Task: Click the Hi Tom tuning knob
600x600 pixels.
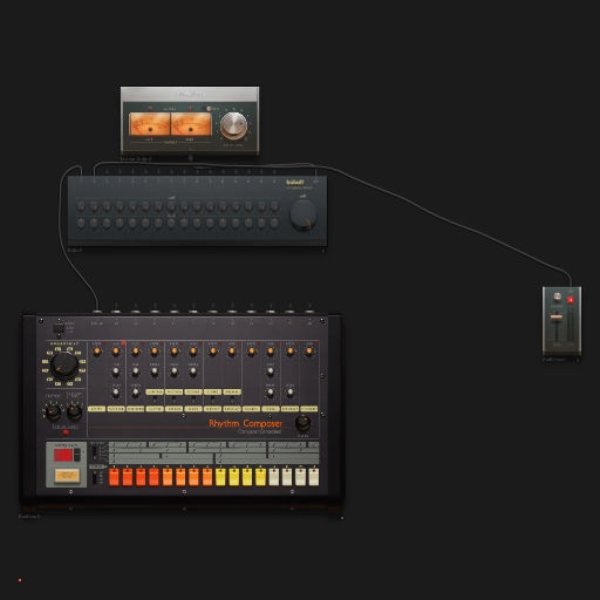Action: 193,371
